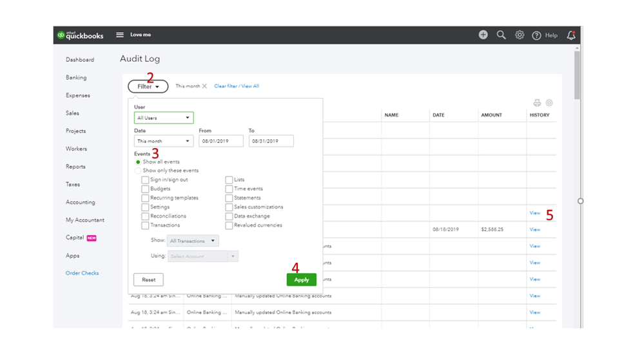
Task: Click Clear filter / View All link
Action: click(x=237, y=86)
